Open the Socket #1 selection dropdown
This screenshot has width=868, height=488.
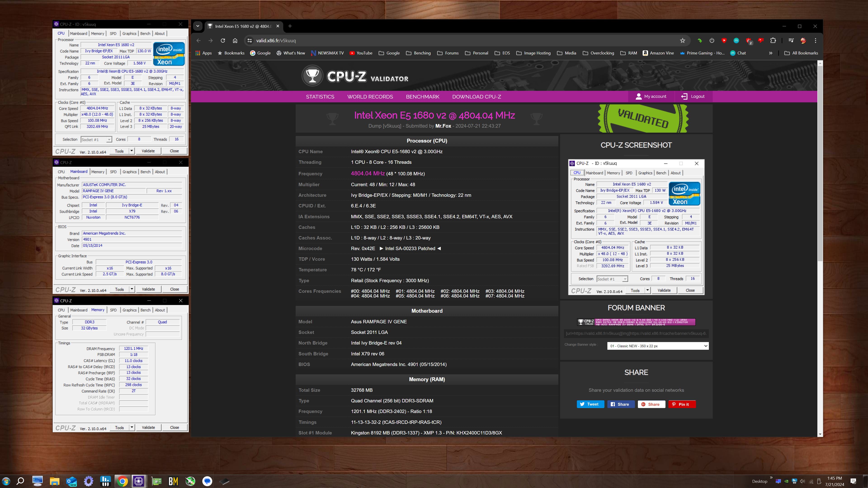pyautogui.click(x=96, y=139)
